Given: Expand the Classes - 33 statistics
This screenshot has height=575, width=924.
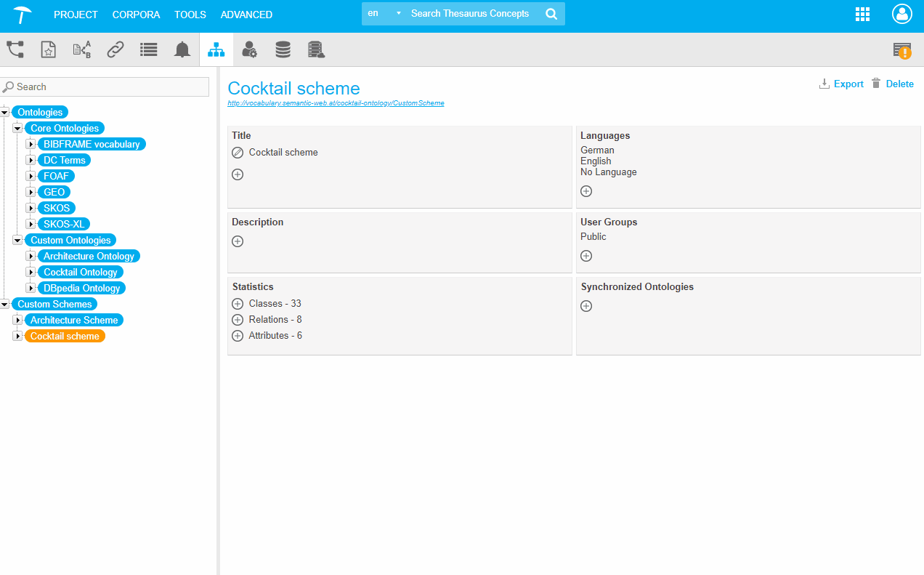Looking at the screenshot, I should (x=238, y=304).
